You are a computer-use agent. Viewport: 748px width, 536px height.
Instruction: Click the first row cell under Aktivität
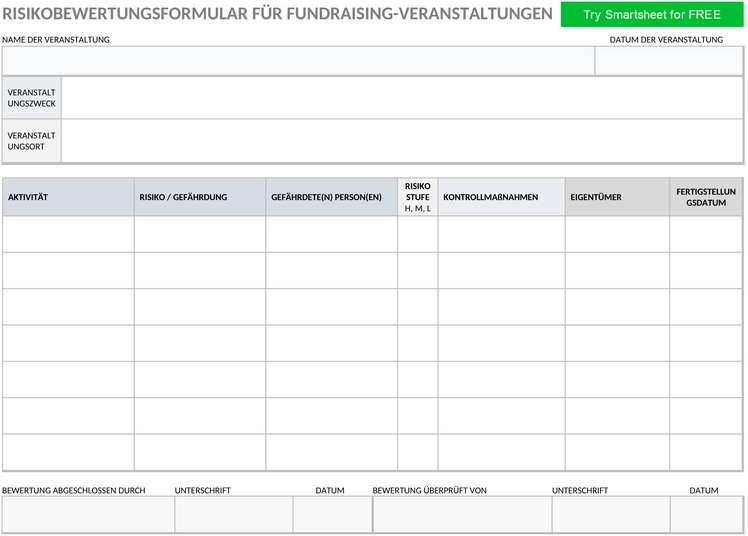point(68,234)
